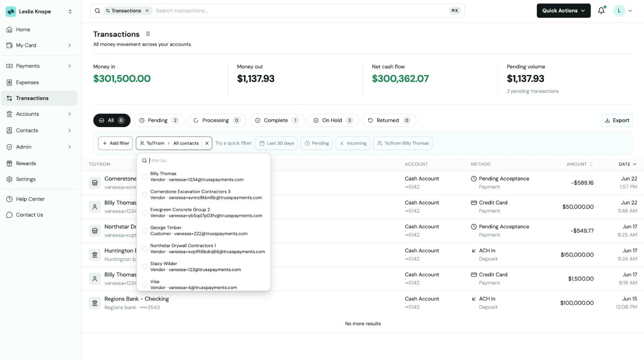Click the credit card icon on the $1,500.00 row
This screenshot has height=360, width=644.
point(474,275)
